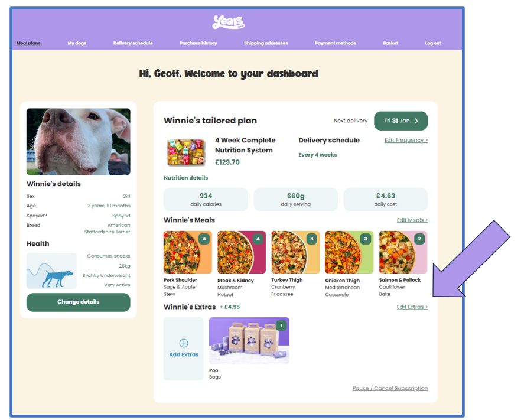Click Winnie's dog photo
This screenshot has height=420, width=521.
click(79, 142)
